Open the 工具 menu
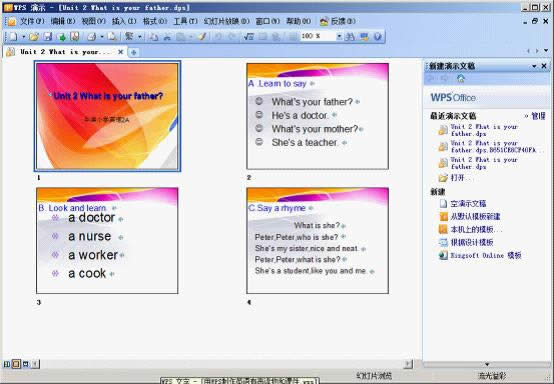The width and height of the screenshot is (554, 384). coord(185,21)
